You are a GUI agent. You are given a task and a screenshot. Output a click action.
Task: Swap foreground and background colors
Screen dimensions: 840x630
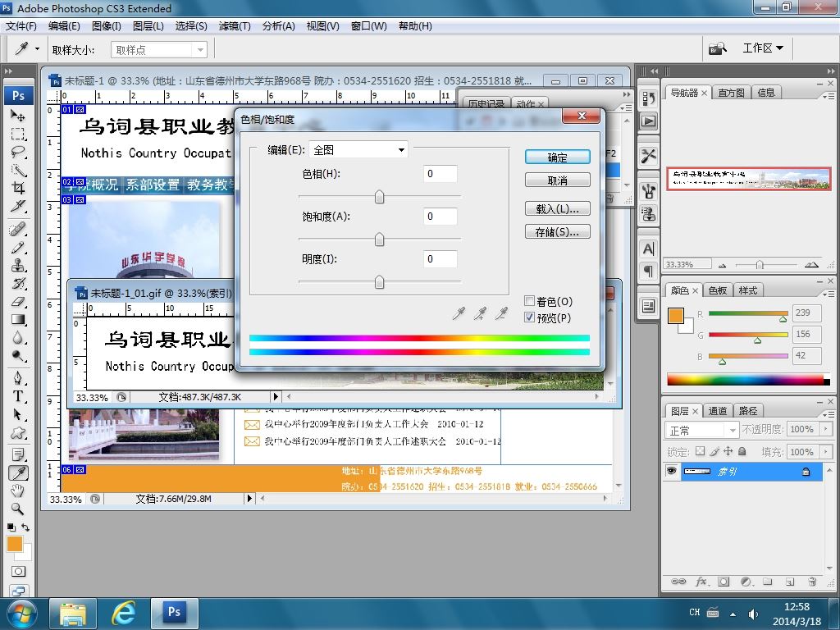(25, 527)
